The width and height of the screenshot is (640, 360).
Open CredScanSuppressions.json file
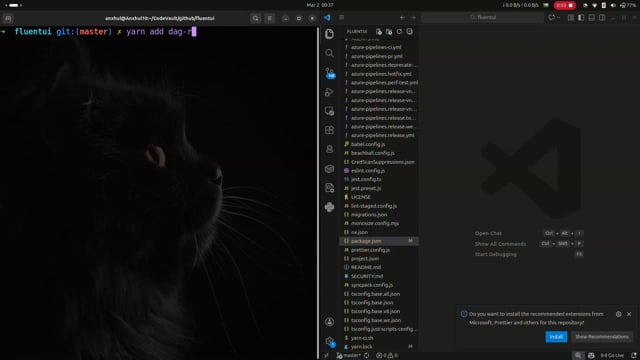point(378,162)
